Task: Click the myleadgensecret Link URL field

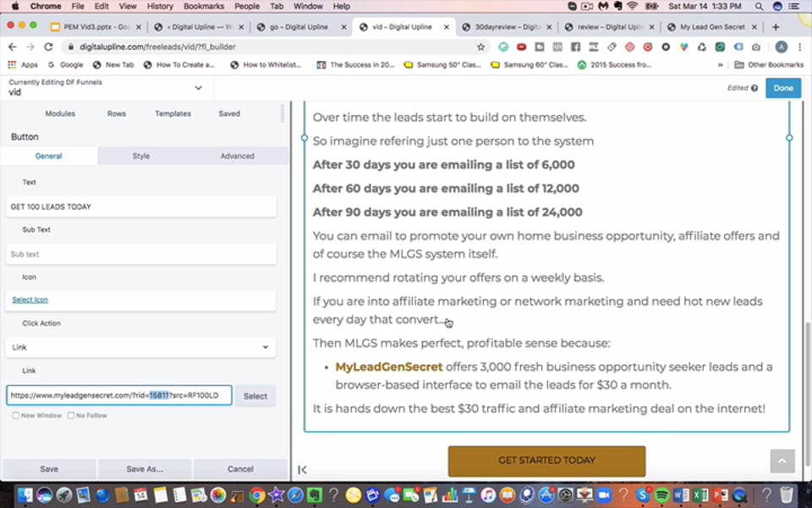Action: click(x=119, y=395)
